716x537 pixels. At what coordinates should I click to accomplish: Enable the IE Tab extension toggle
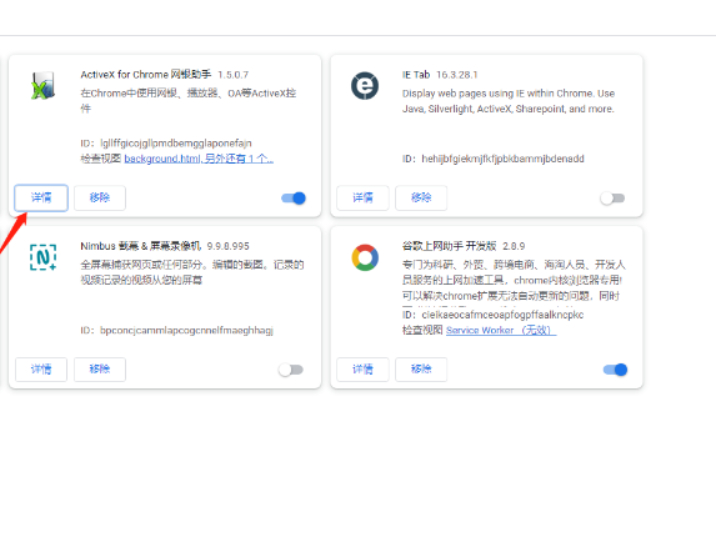(x=612, y=198)
